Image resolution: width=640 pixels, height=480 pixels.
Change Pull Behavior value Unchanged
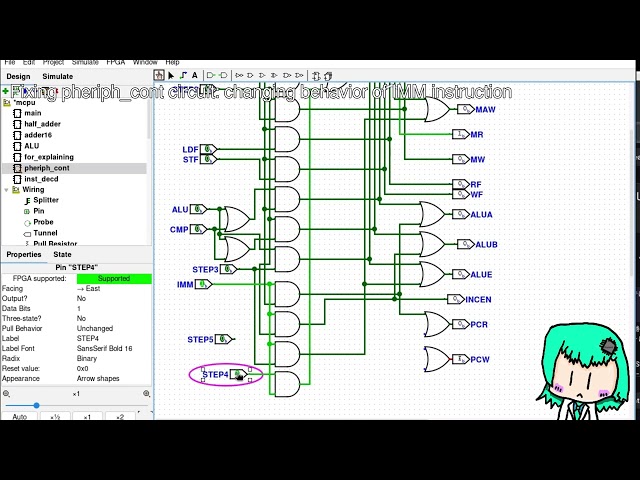pos(113,329)
